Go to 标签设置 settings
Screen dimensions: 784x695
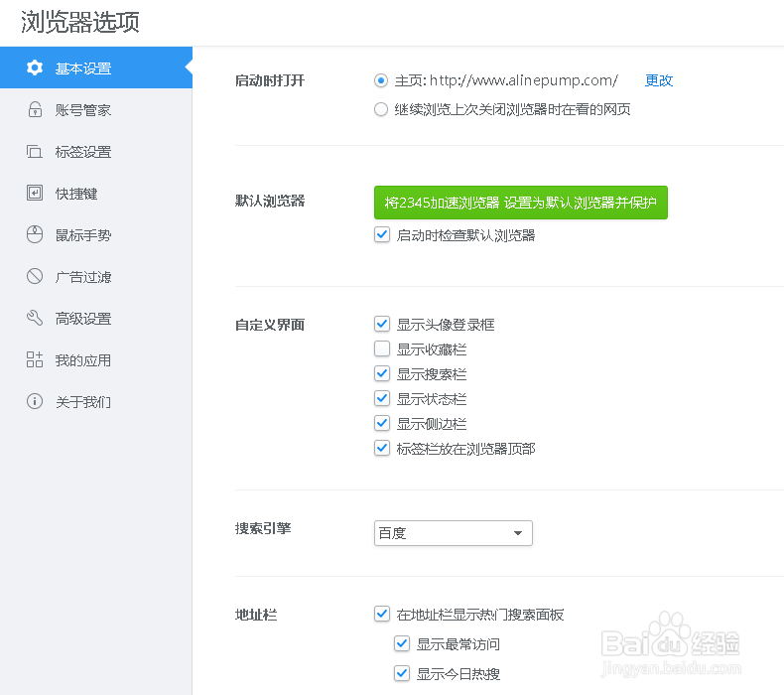(96, 151)
